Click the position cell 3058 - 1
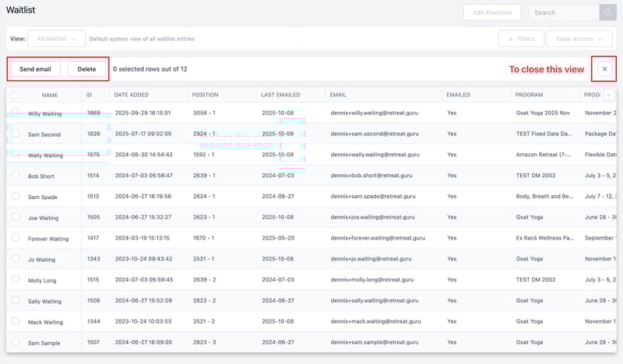This screenshot has width=623, height=364. point(204,113)
